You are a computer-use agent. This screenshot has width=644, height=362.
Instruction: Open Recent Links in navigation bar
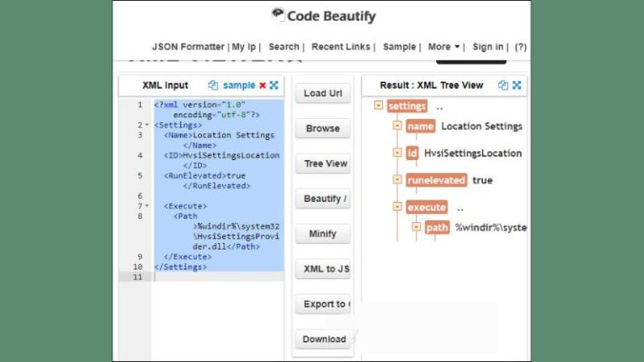click(342, 47)
